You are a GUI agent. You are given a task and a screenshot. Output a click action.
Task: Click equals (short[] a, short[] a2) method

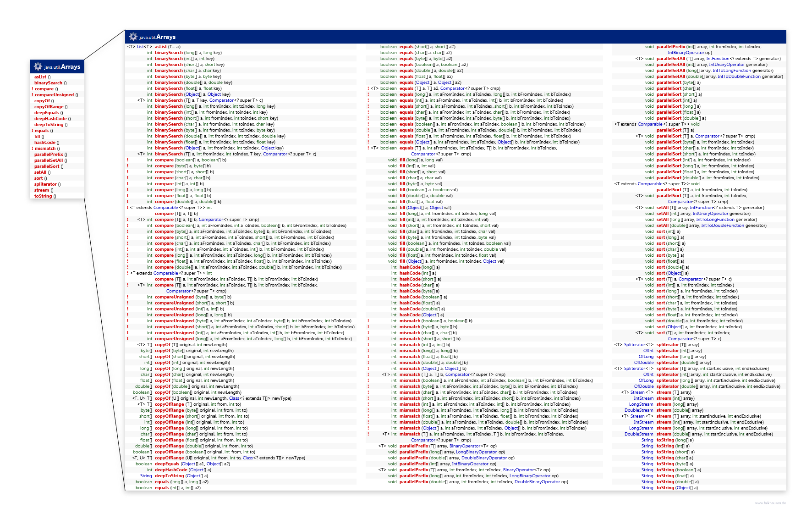coord(428,47)
